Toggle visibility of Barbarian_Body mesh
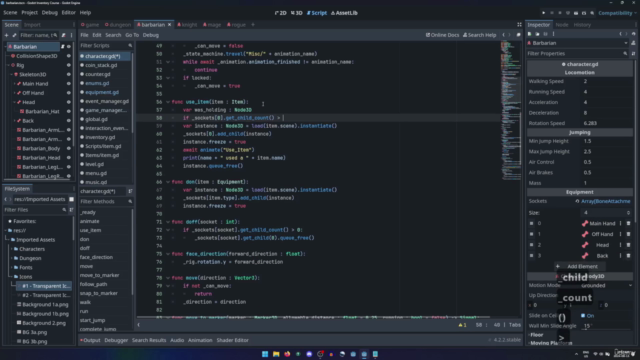This screenshot has width=640, height=360. 69,149
